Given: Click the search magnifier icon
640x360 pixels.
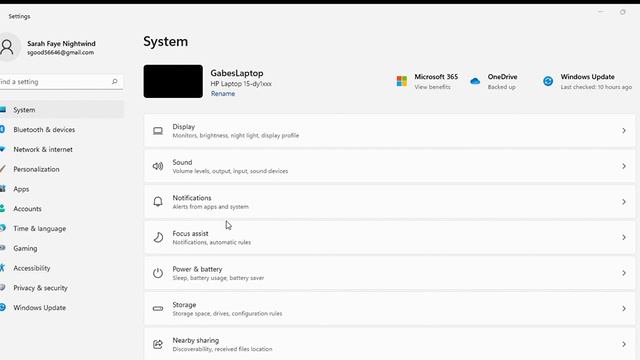Looking at the screenshot, I should [115, 82].
